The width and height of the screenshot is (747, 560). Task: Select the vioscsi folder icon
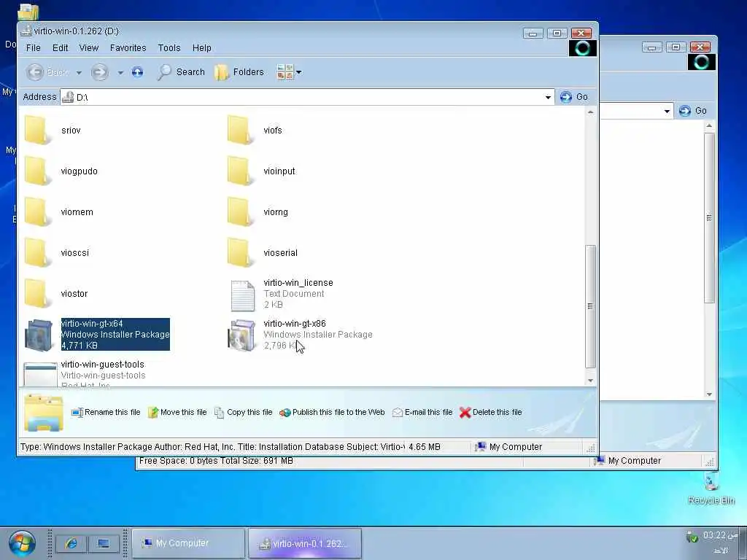click(x=37, y=253)
